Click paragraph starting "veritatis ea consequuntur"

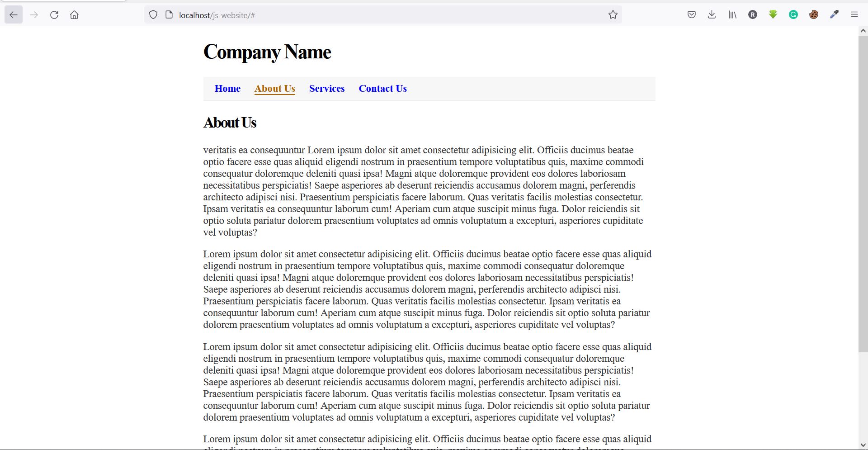pyautogui.click(x=424, y=191)
